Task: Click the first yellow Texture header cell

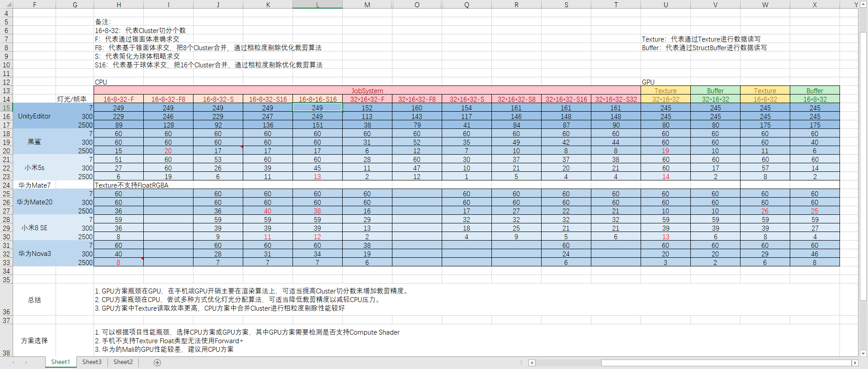Action: pos(665,90)
